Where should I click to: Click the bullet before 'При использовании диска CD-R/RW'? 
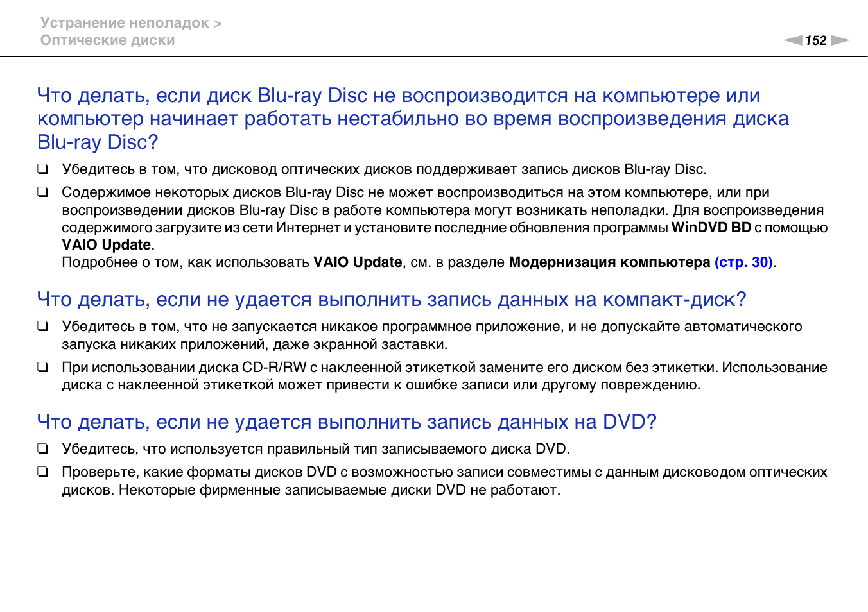[43, 368]
